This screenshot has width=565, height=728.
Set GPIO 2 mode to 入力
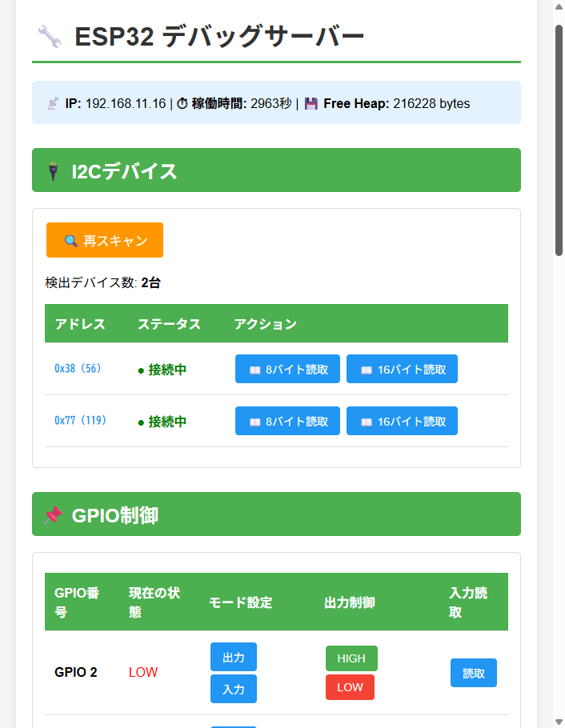233,689
